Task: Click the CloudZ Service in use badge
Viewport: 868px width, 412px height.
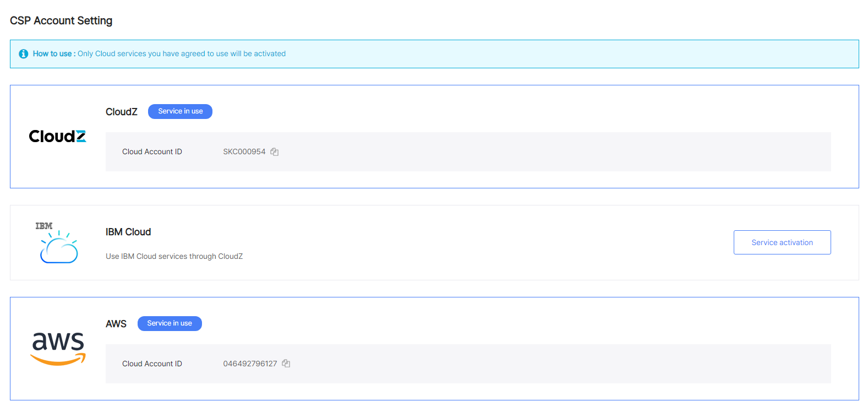Action: (x=181, y=111)
